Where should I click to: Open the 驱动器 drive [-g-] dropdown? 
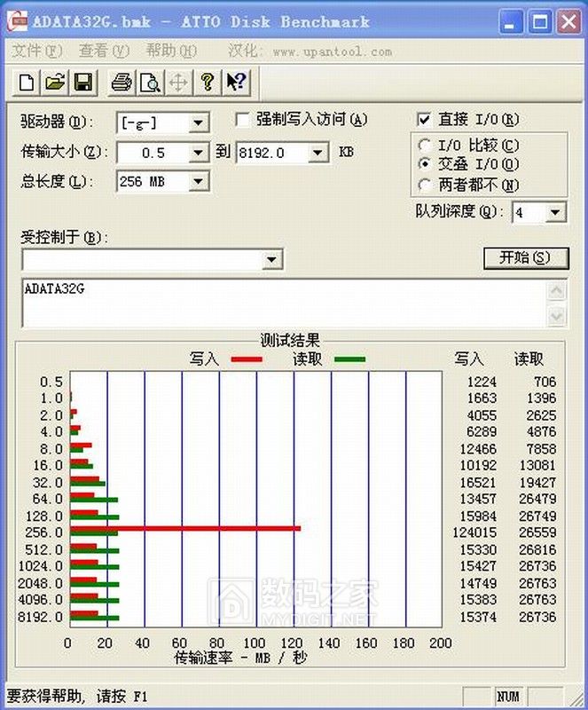click(198, 122)
